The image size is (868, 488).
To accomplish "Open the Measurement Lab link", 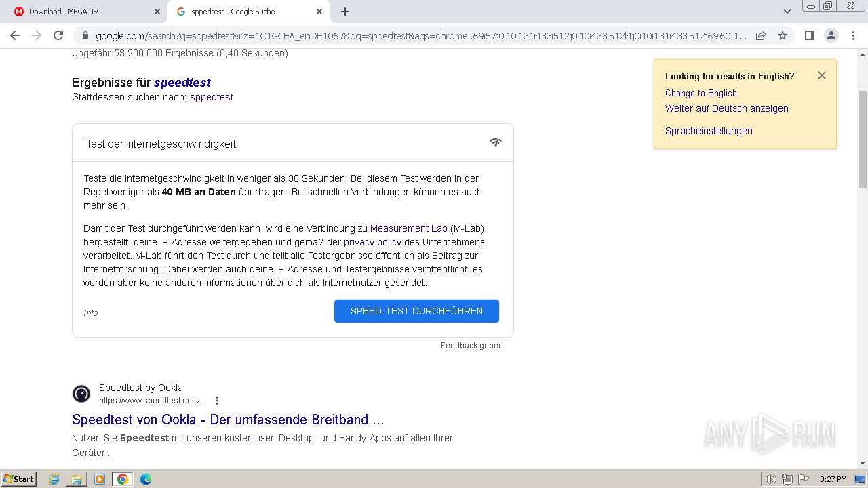I will tap(409, 228).
